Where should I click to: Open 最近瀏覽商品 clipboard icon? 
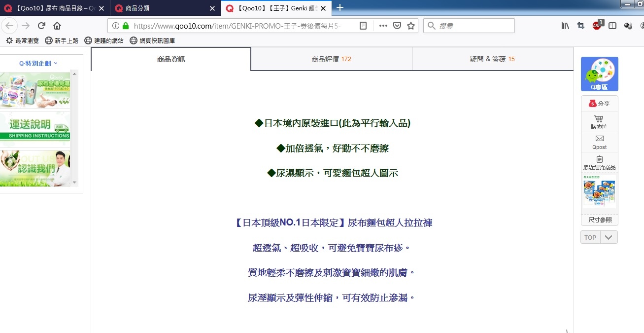tap(599, 163)
